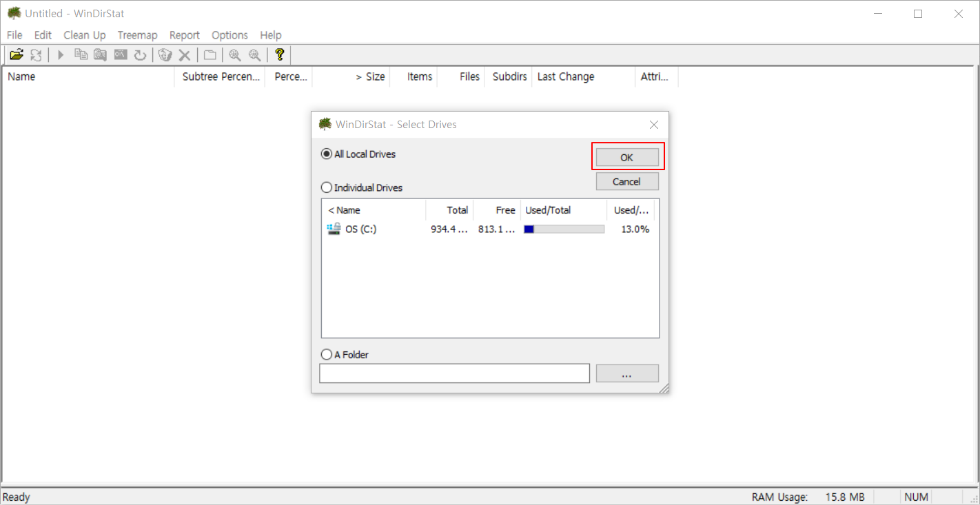Screen dimensions: 980x505
Task: Close the Select Drives dialog
Action: point(654,125)
